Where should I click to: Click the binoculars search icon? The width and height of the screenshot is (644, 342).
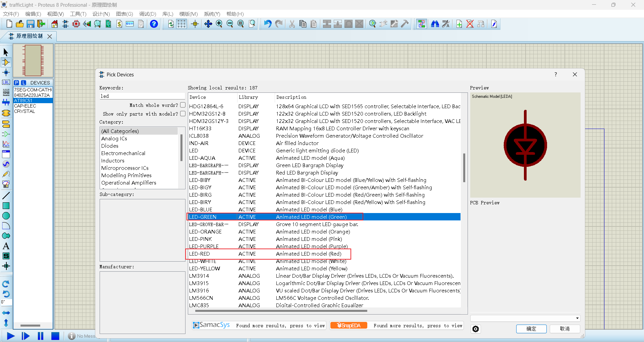tap(435, 24)
